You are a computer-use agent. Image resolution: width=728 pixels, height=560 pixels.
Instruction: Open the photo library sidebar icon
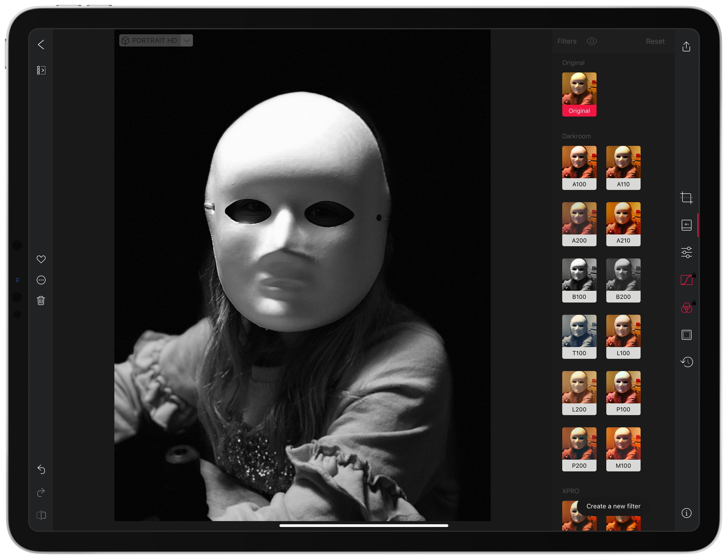41,70
